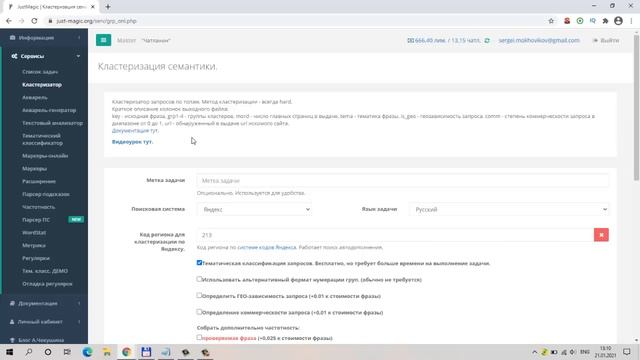
Task: Enable alternative group numbering format checkbox
Action: coord(199,279)
